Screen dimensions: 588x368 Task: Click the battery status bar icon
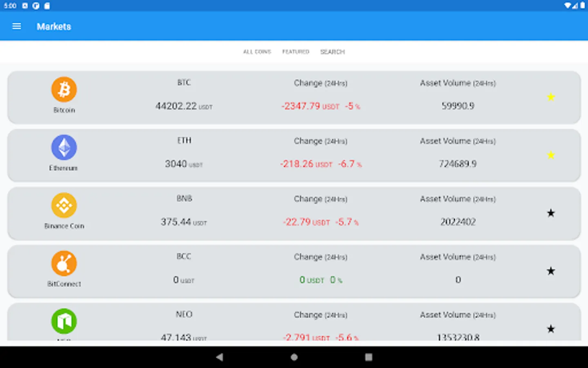click(x=582, y=6)
